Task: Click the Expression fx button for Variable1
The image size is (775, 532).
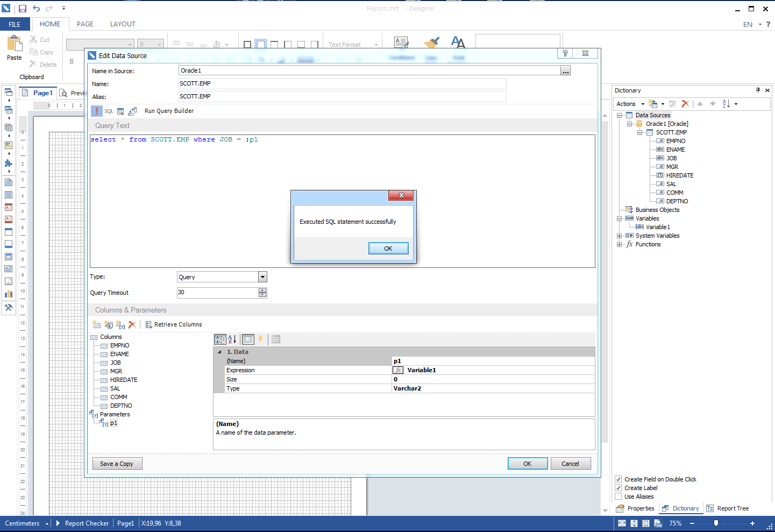Action: click(398, 370)
